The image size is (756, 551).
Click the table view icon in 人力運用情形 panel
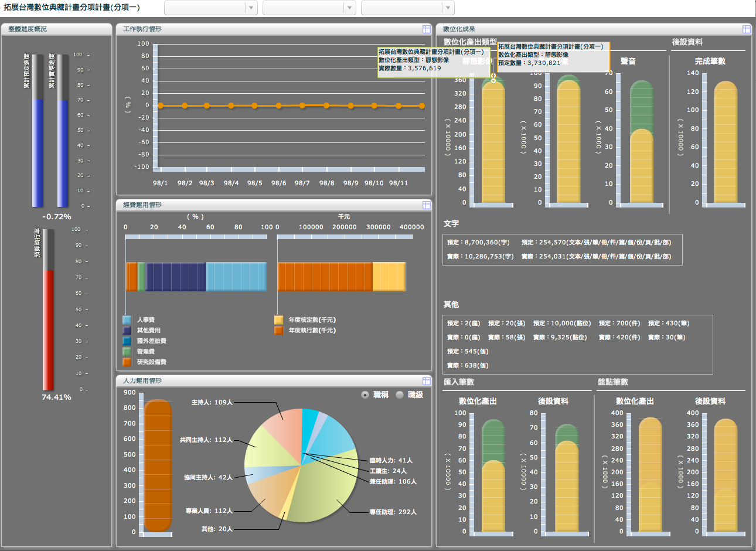point(426,380)
